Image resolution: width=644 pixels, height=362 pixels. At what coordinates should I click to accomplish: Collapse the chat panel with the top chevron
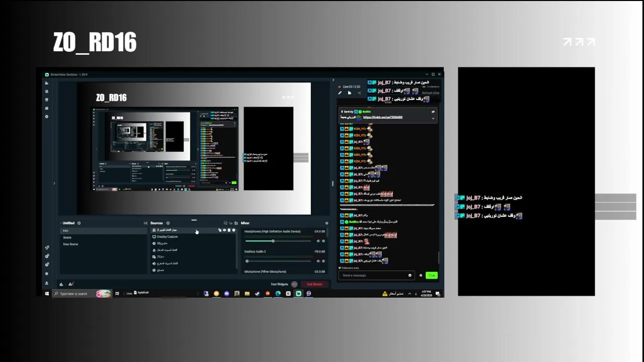[x=333, y=79]
